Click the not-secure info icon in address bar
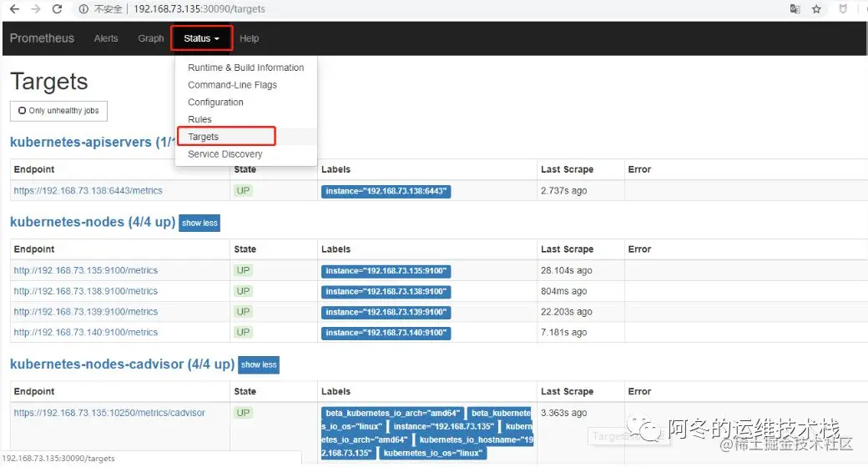 pos(83,9)
